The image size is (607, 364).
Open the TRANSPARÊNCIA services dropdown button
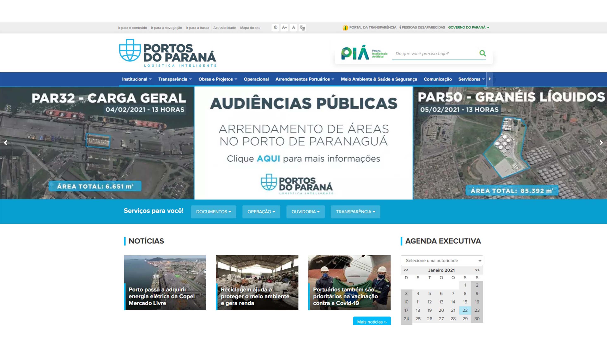pos(355,212)
